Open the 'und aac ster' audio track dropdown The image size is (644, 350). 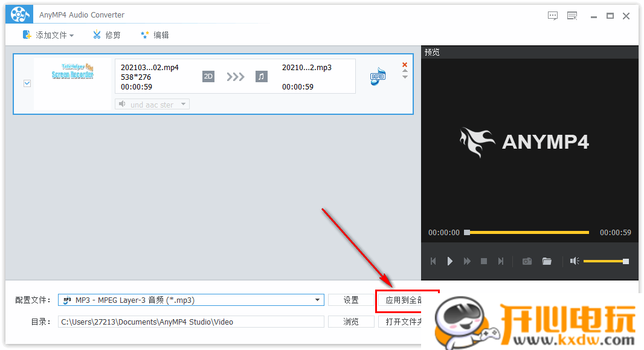click(152, 105)
